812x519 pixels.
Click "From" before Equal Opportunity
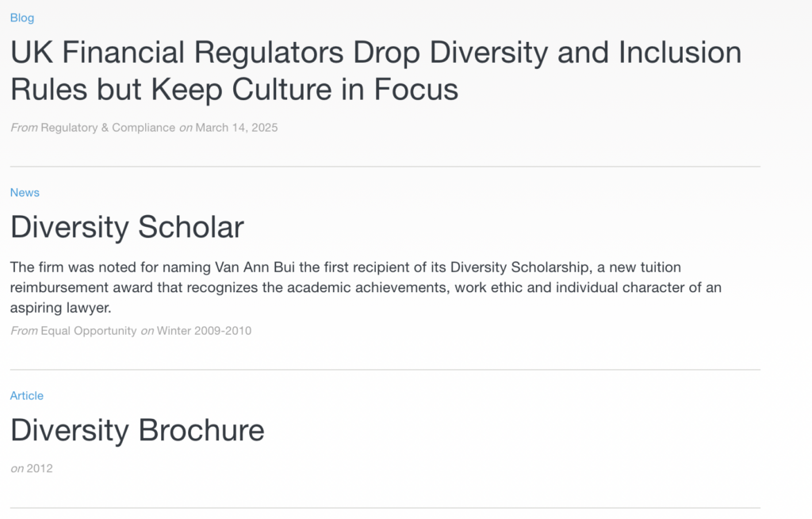25,331
